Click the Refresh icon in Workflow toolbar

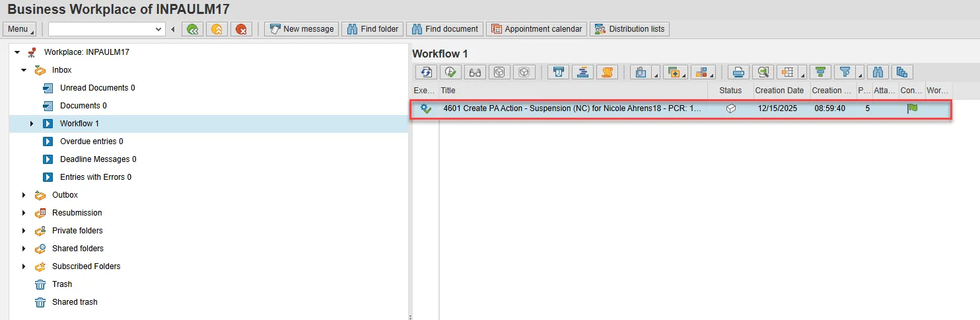pyautogui.click(x=426, y=72)
